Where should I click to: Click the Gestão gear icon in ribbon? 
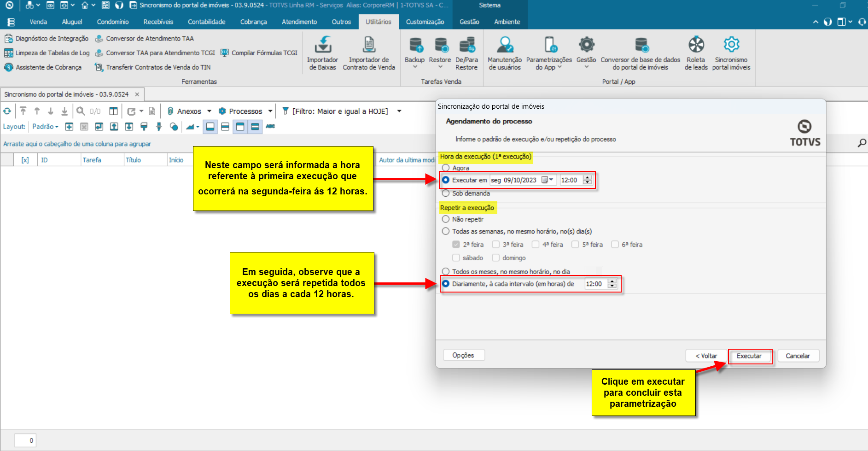[x=586, y=45]
